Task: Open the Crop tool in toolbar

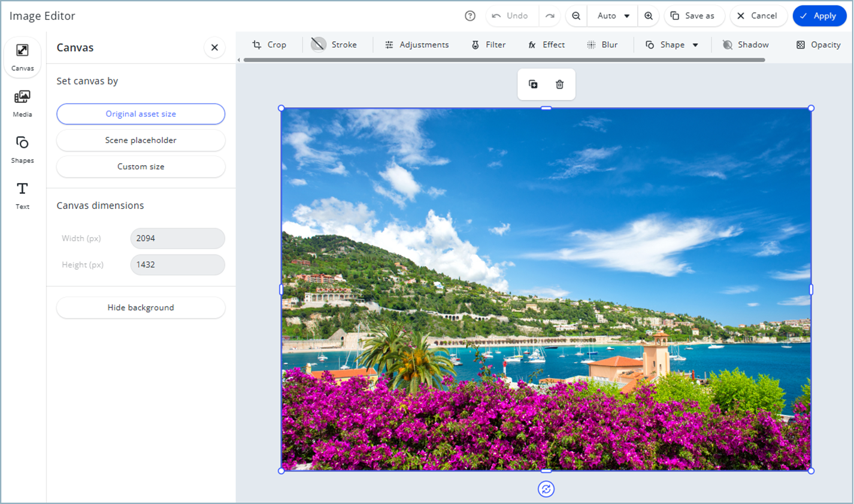Action: [269, 45]
